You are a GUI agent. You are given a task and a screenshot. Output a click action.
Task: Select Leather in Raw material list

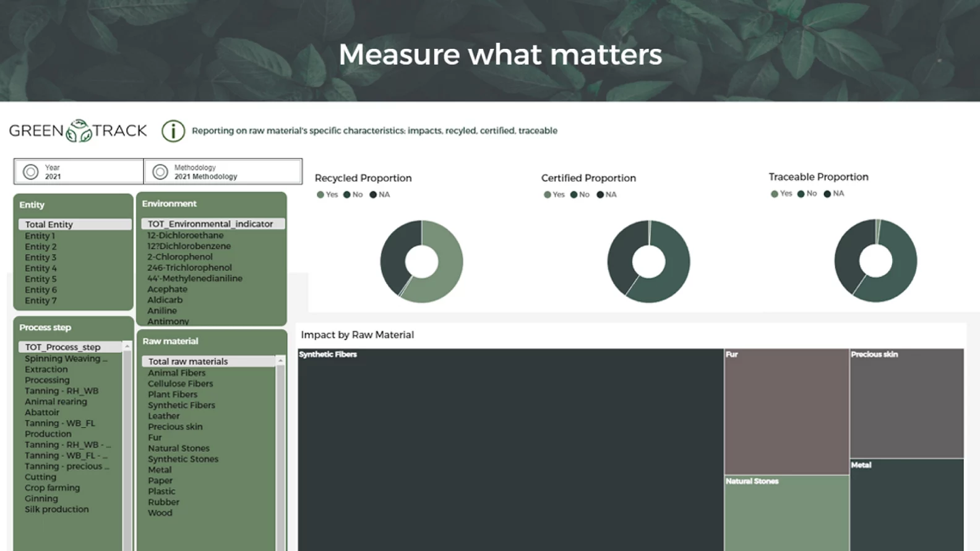pos(163,416)
